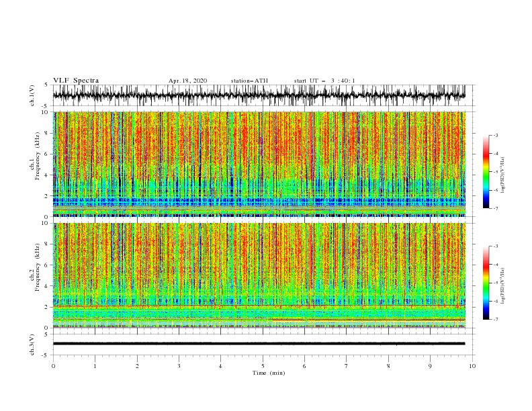The image size is (532, 411).
Task: Click the ch.1 voltage waveform trace panel
Action: (x=259, y=95)
